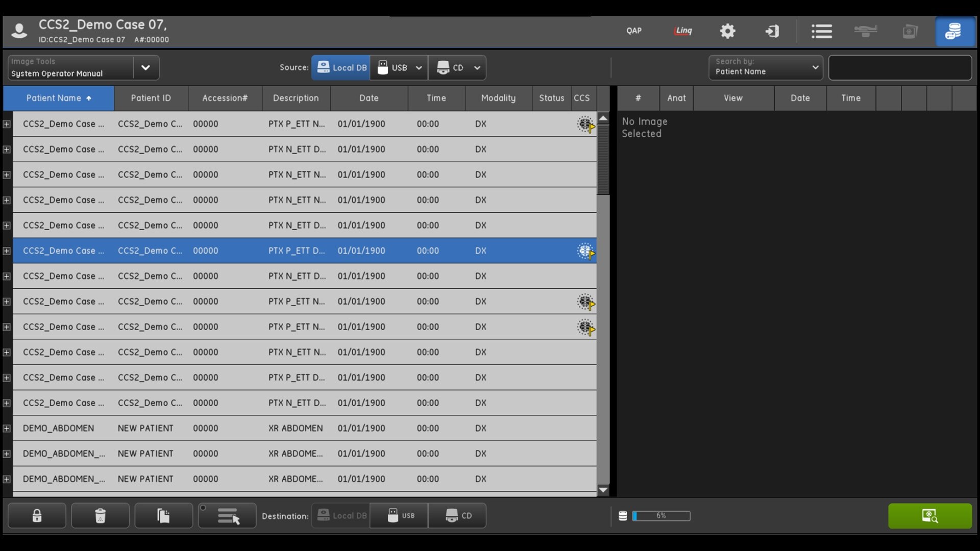980x551 pixels.
Task: Open the image management database icon
Action: coord(953,31)
